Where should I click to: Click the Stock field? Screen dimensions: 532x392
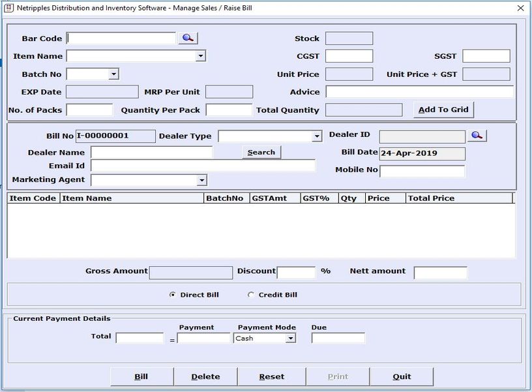[349, 38]
